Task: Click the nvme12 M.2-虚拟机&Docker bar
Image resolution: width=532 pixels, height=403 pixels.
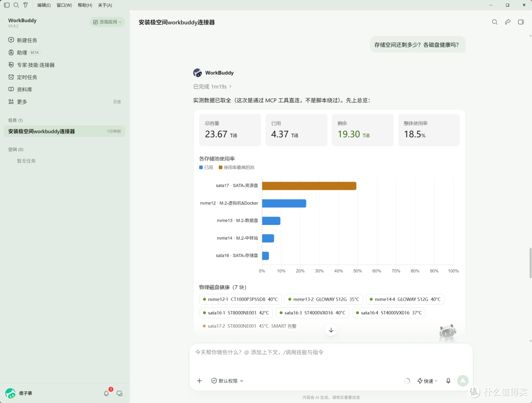Action: (x=284, y=203)
